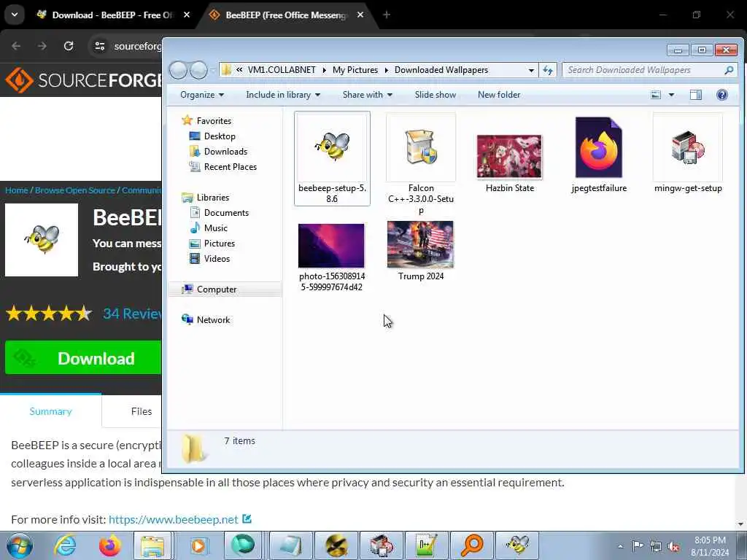Open the BeeBEEP bee taskbar icon

pos(517,545)
